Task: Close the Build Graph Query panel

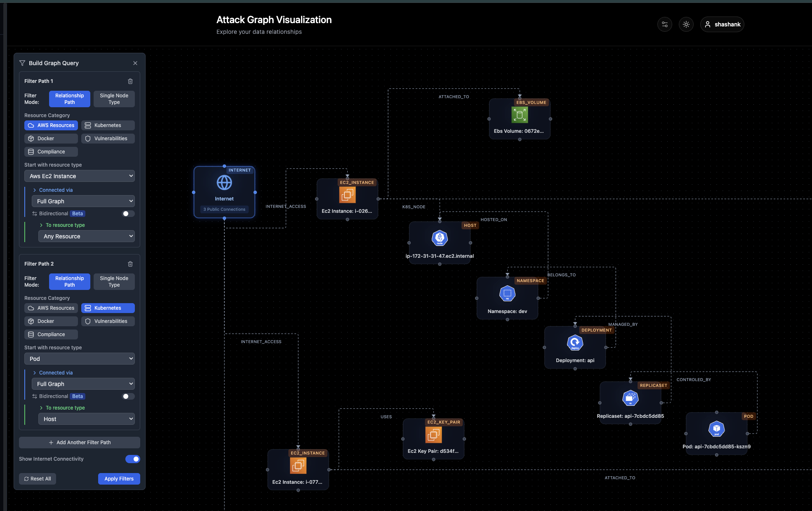Action: pyautogui.click(x=135, y=63)
